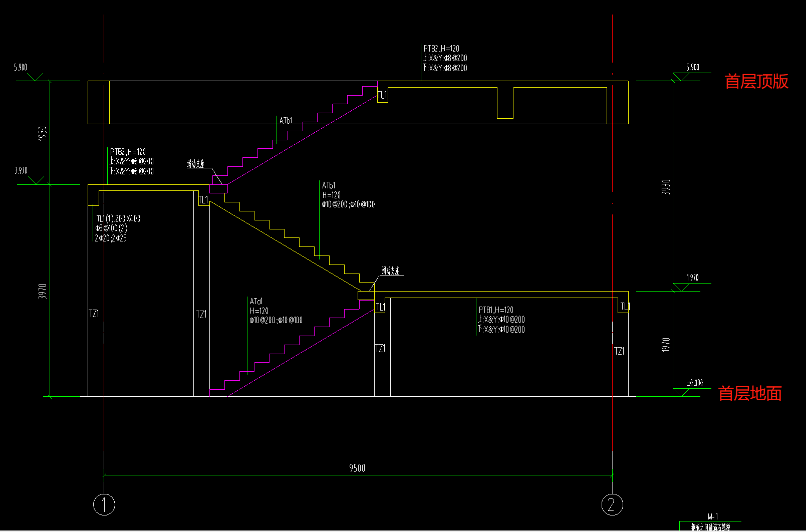
Task: Select the TZ1 label nearest axis line 2
Action: pos(620,351)
